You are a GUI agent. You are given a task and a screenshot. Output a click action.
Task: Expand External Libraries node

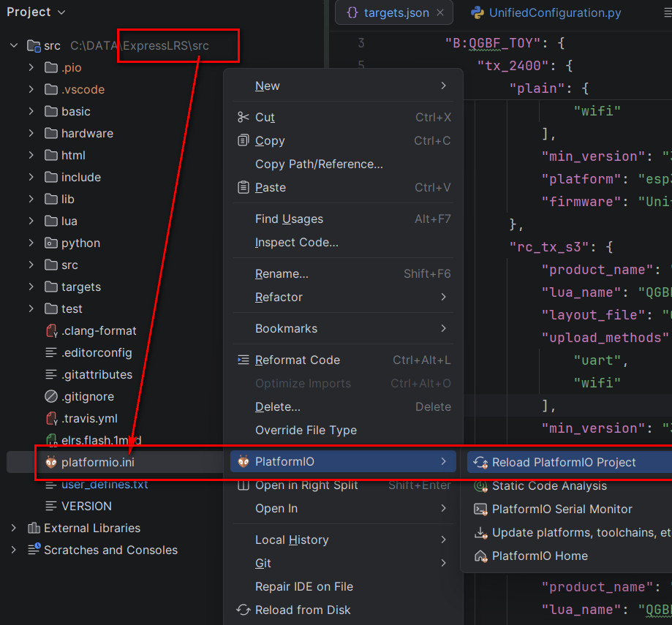pos(14,528)
